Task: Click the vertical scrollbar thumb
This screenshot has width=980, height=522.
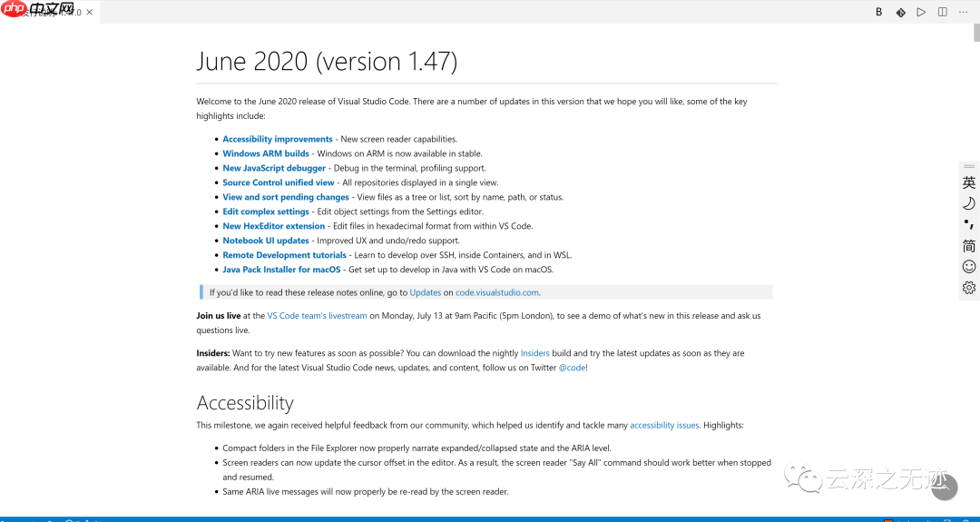Action: (976, 32)
